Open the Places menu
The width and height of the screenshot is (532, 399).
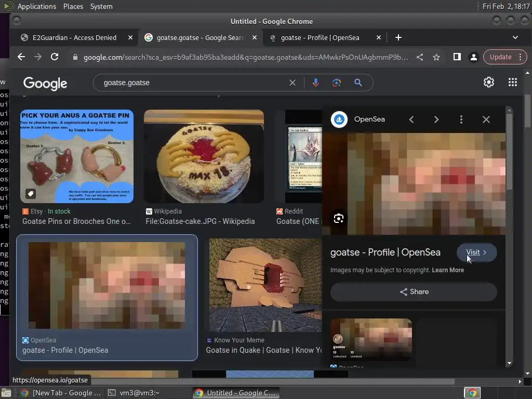(73, 6)
